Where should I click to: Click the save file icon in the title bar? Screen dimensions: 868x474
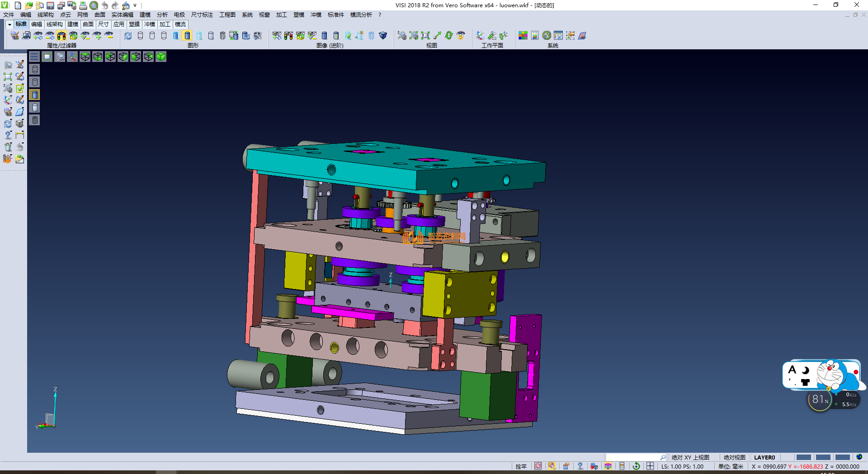[x=50, y=5]
